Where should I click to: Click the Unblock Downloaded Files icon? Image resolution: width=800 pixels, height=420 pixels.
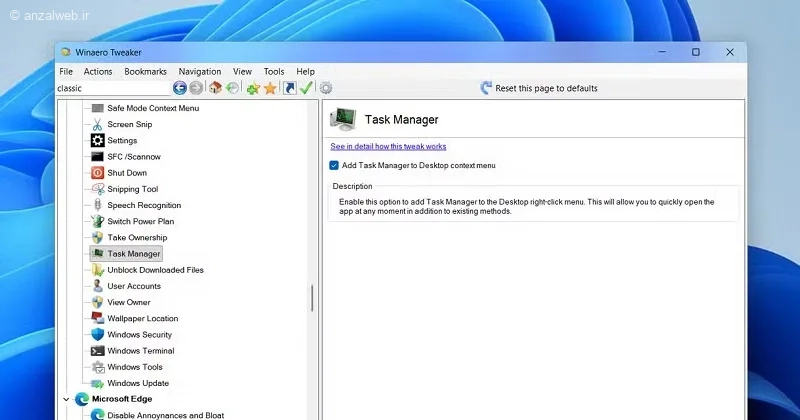point(97,270)
